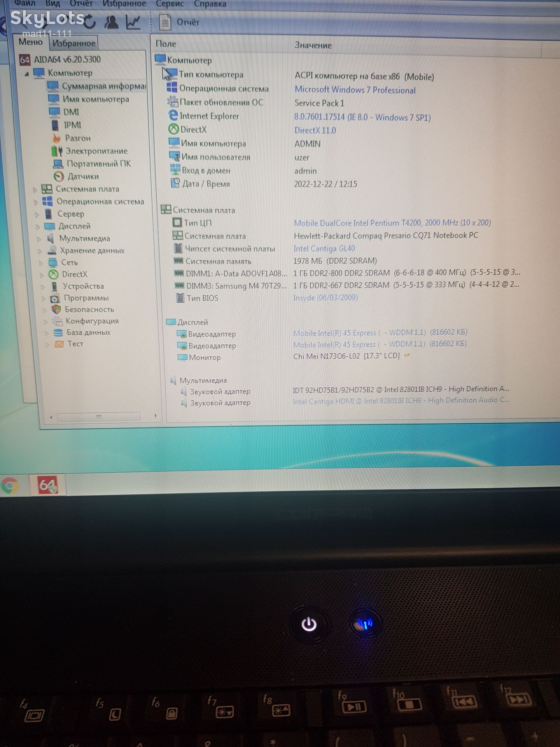
Task: Select Имя компьютера in the tree
Action: coord(96,99)
